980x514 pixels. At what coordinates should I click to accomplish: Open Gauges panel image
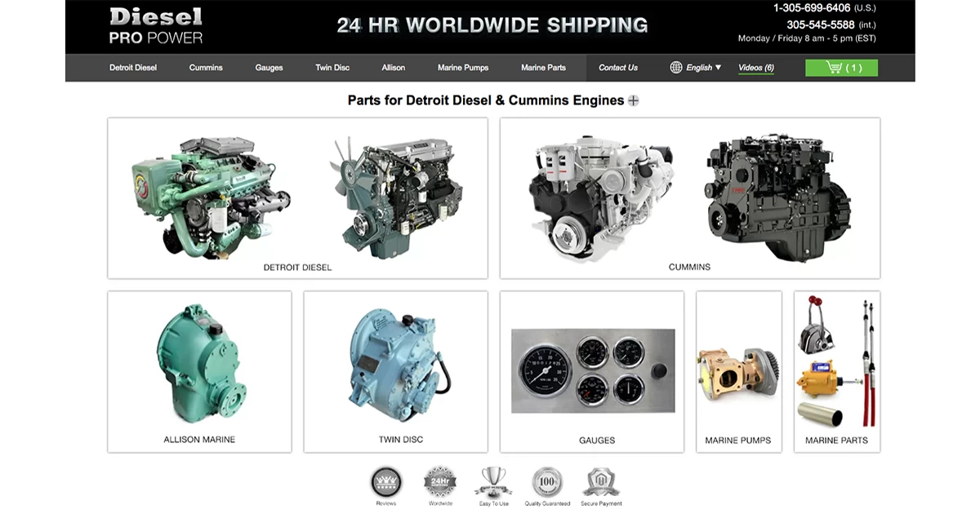coord(593,370)
